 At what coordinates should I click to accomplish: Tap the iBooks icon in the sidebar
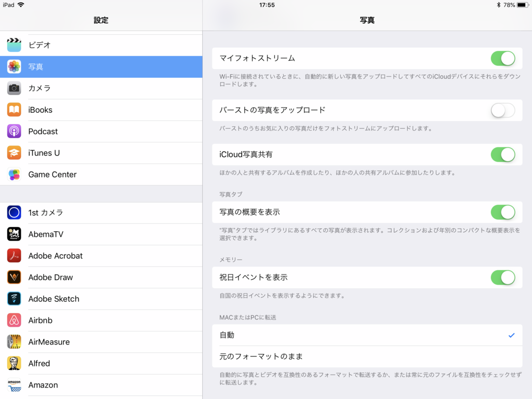tap(14, 110)
